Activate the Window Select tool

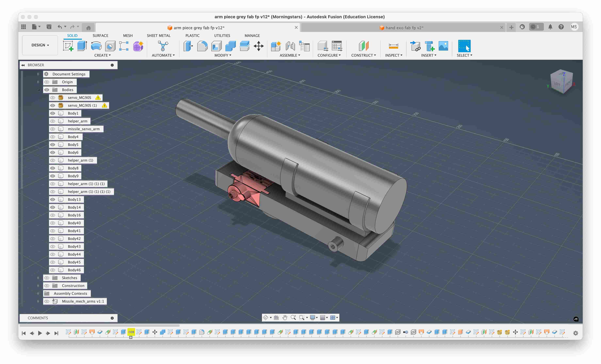pos(464,46)
